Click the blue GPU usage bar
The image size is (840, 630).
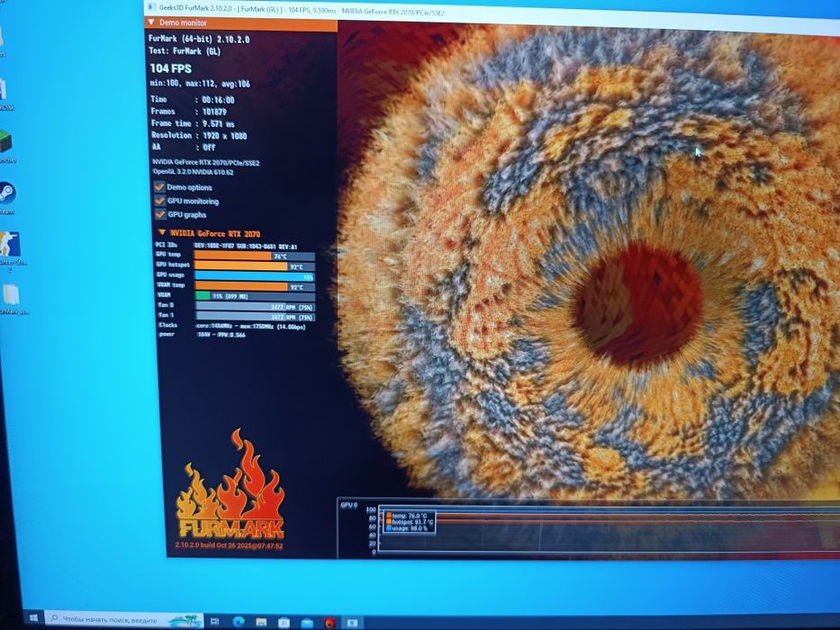[254, 276]
